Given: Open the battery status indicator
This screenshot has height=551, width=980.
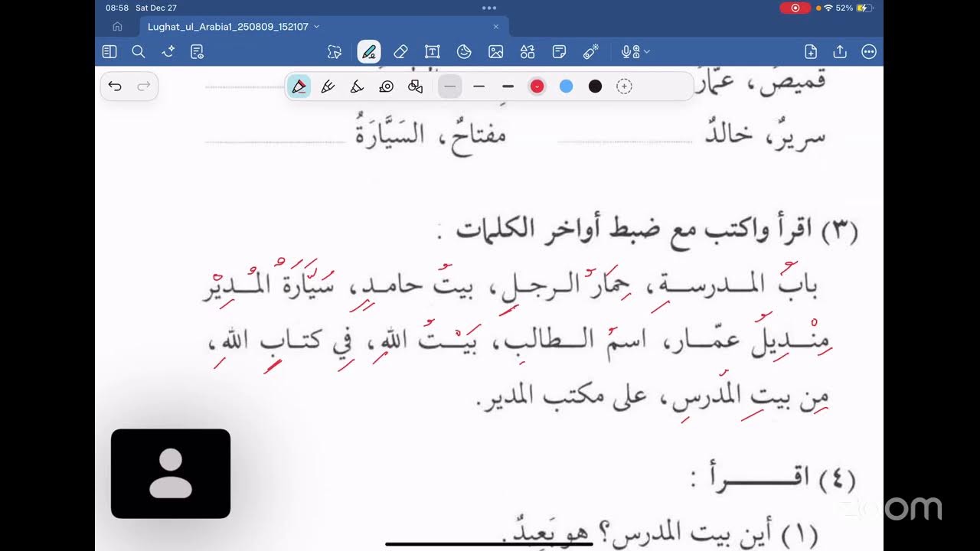Looking at the screenshot, I should (864, 8).
